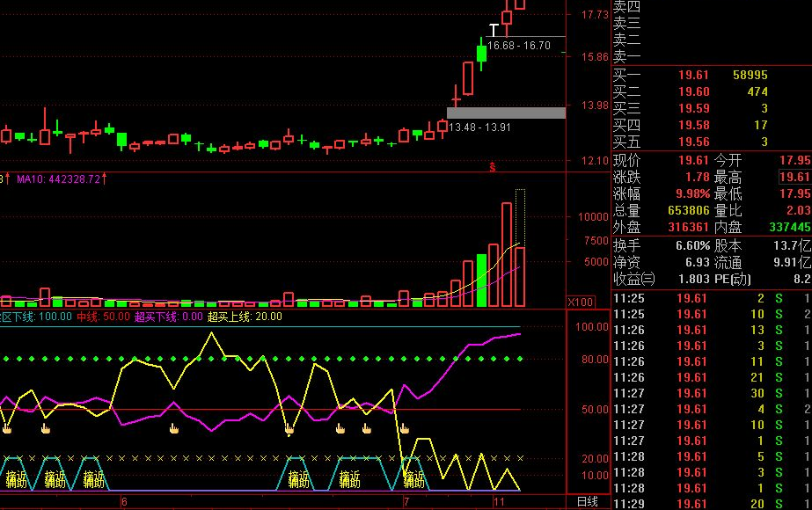Viewport: 812px width, 510px height.
Task: Select the 中线: 50.00 indicator label
Action: [x=103, y=317]
